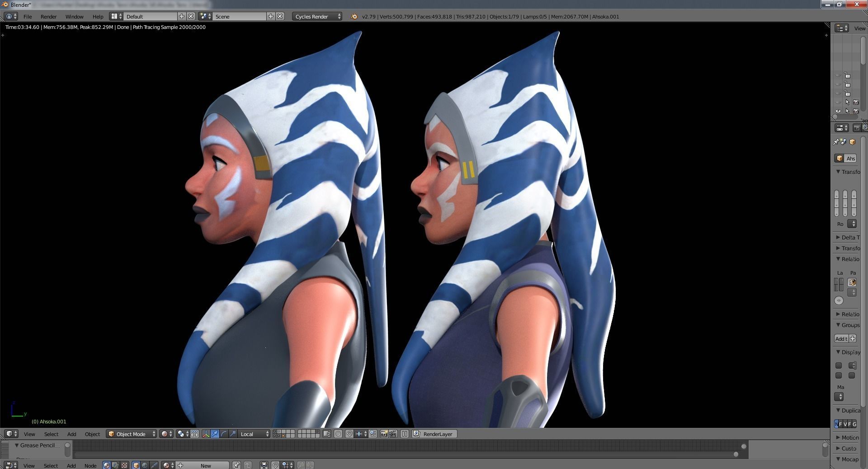Open the snap element type selector
Image resolution: width=868 pixels, height=469 pixels.
(x=361, y=434)
